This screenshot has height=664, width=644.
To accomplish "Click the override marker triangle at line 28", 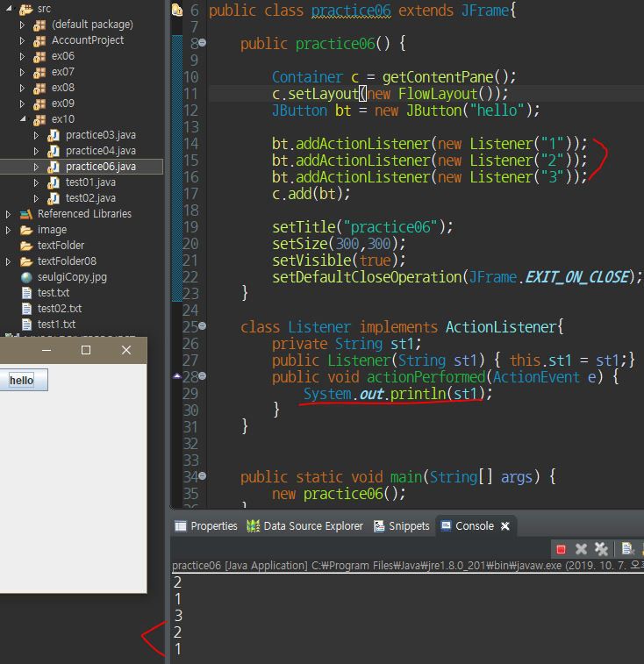I will (177, 376).
